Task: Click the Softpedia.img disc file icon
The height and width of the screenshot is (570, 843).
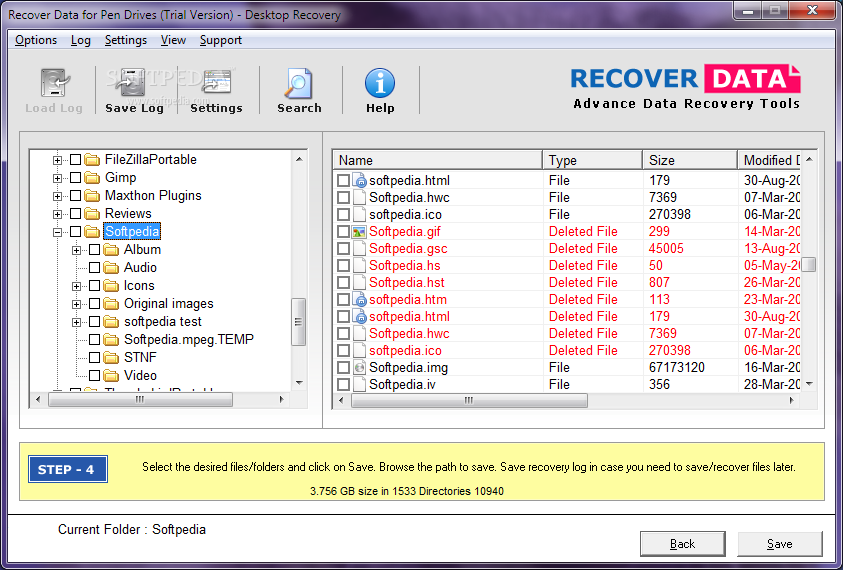Action: [359, 368]
